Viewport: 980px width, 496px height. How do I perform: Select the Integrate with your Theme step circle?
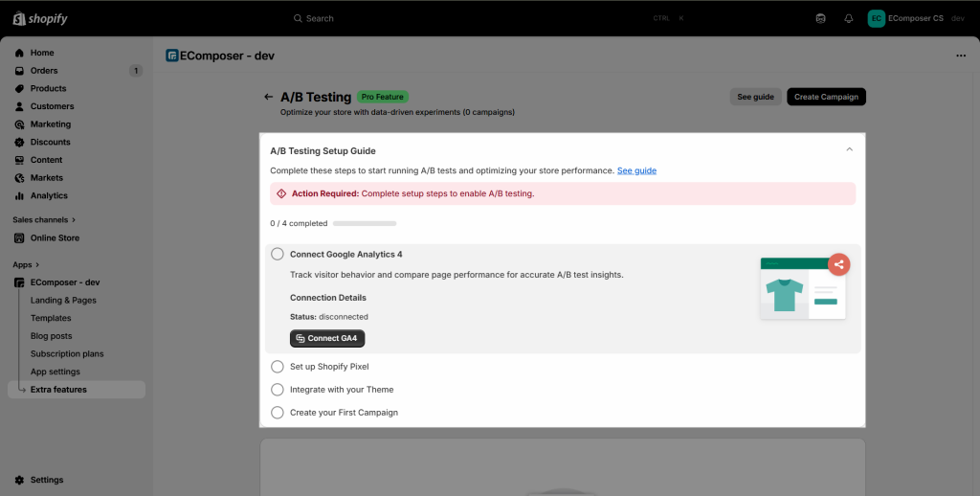pos(278,390)
